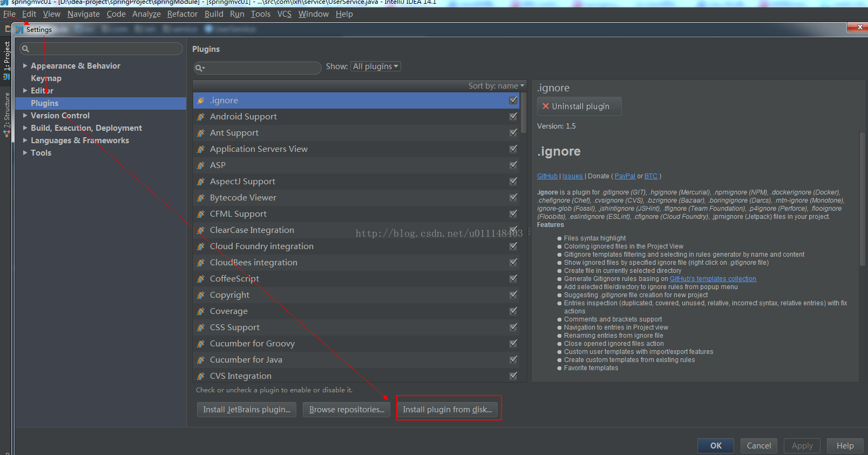Open the GitHub link in description
Image resolution: width=868 pixels, height=455 pixels.
(x=547, y=176)
